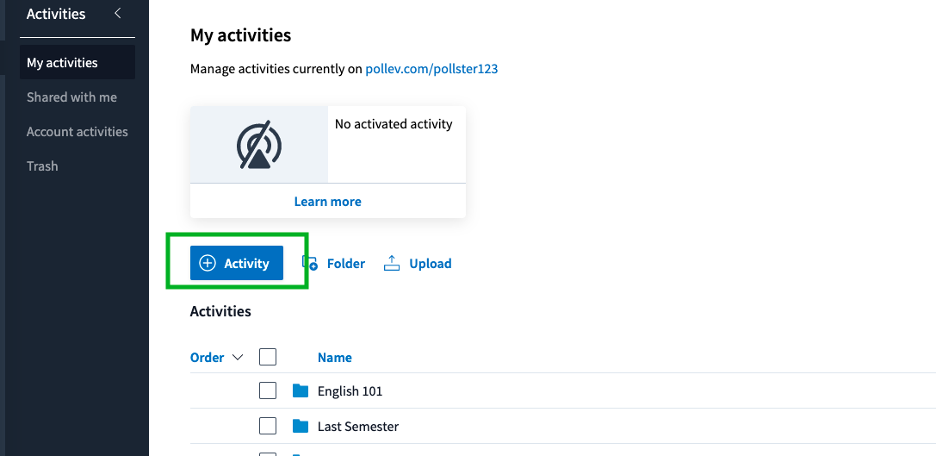
Task: Open the Trash section
Action: pyautogui.click(x=42, y=166)
